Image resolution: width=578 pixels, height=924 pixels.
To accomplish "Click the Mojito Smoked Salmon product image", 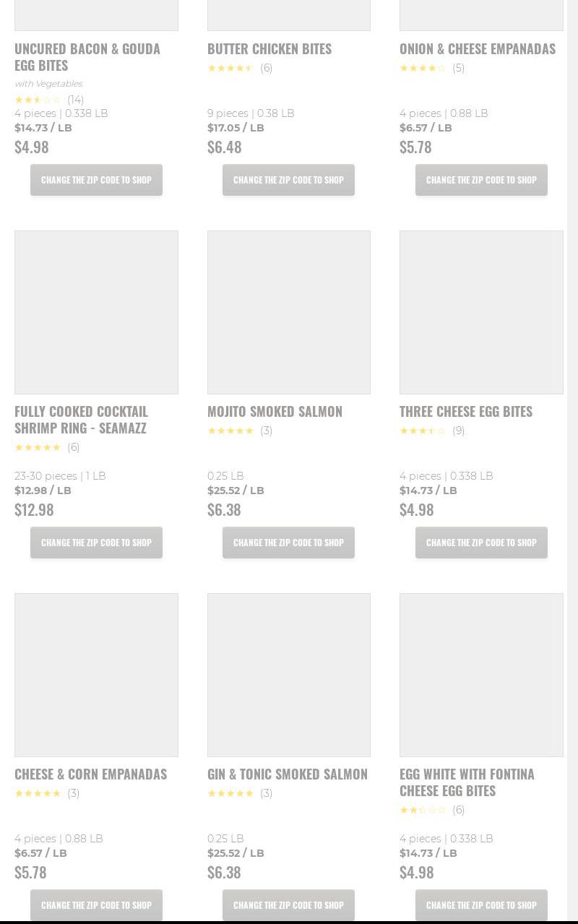I will [288, 312].
